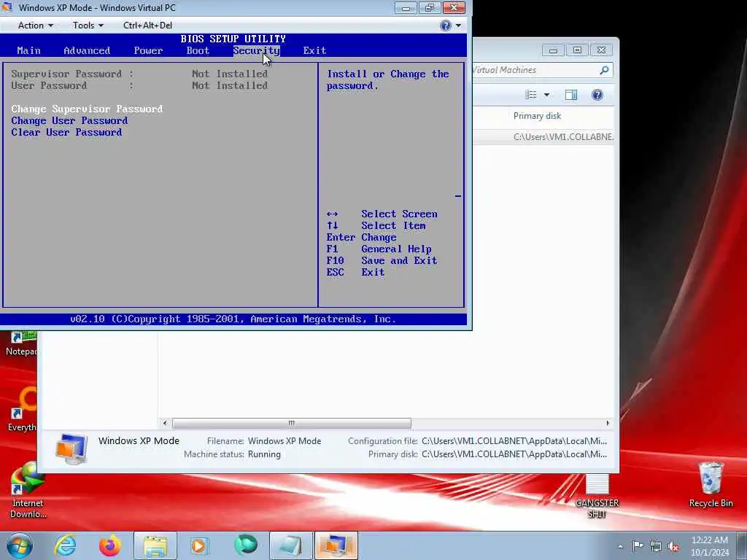
Task: Open the Internet Download Manager desktop shortcut
Action: [28, 491]
